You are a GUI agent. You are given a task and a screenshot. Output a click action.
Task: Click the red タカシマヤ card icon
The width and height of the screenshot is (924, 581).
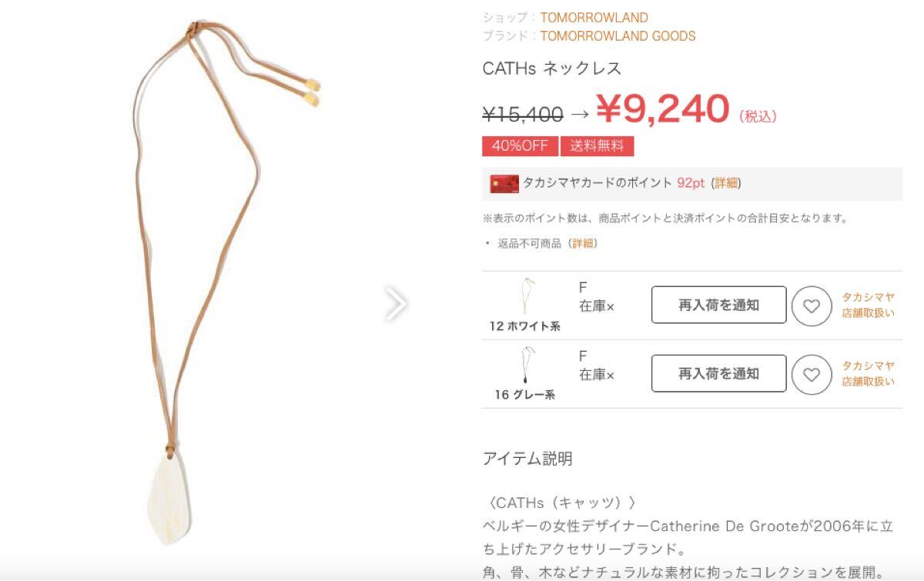point(504,184)
